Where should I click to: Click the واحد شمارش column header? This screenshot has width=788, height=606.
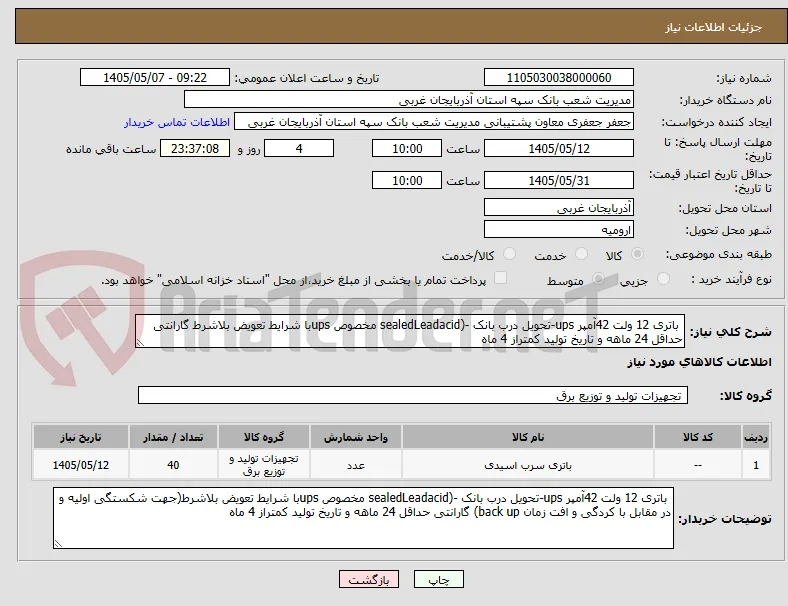coord(356,437)
